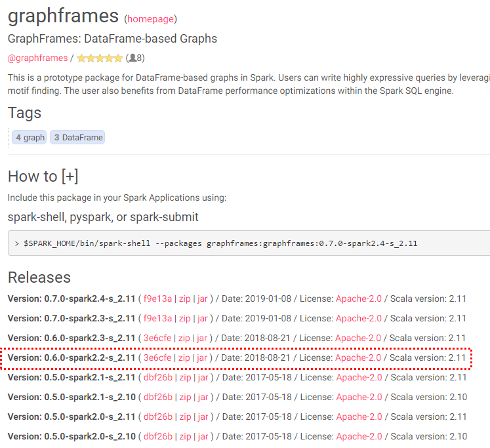This screenshot has width=490, height=448.
Task: Open Apache-2.0 license of 0.6.0-spark2.2-s_2.11
Action: tap(357, 357)
